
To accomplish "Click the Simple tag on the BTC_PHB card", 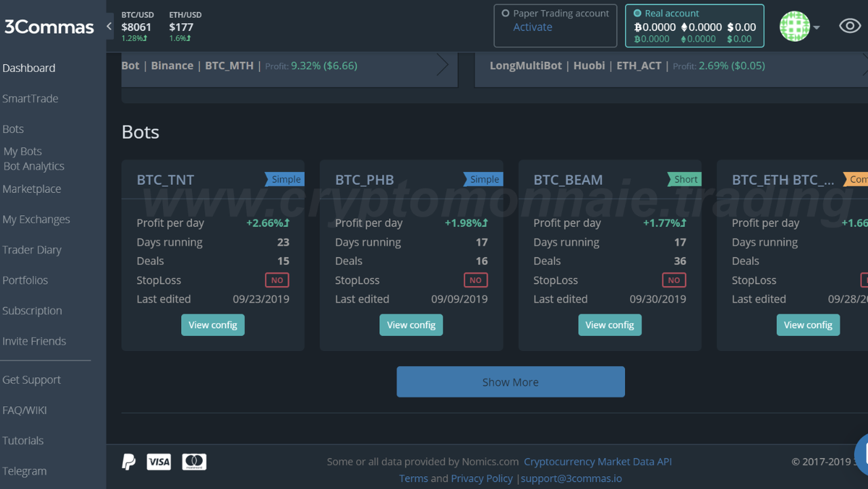I will click(x=484, y=179).
